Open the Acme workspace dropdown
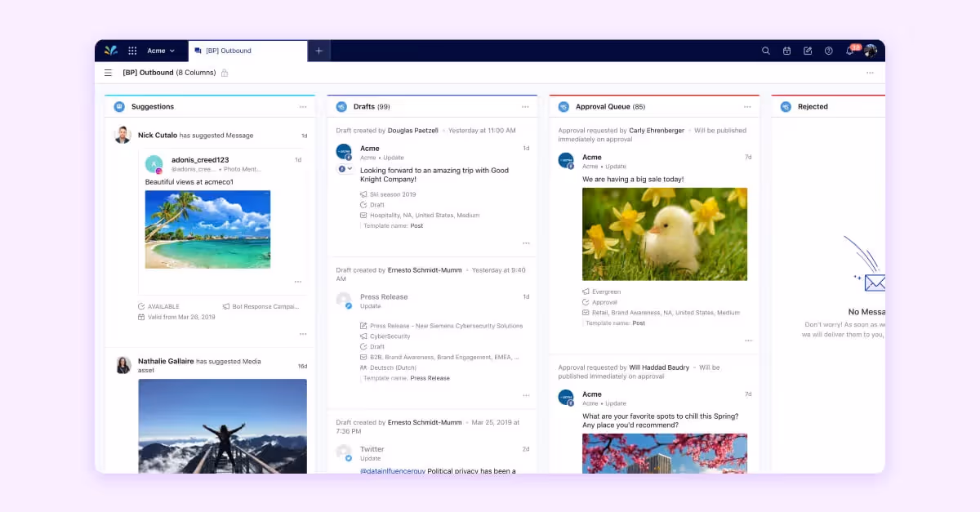980x512 pixels. tap(160, 51)
